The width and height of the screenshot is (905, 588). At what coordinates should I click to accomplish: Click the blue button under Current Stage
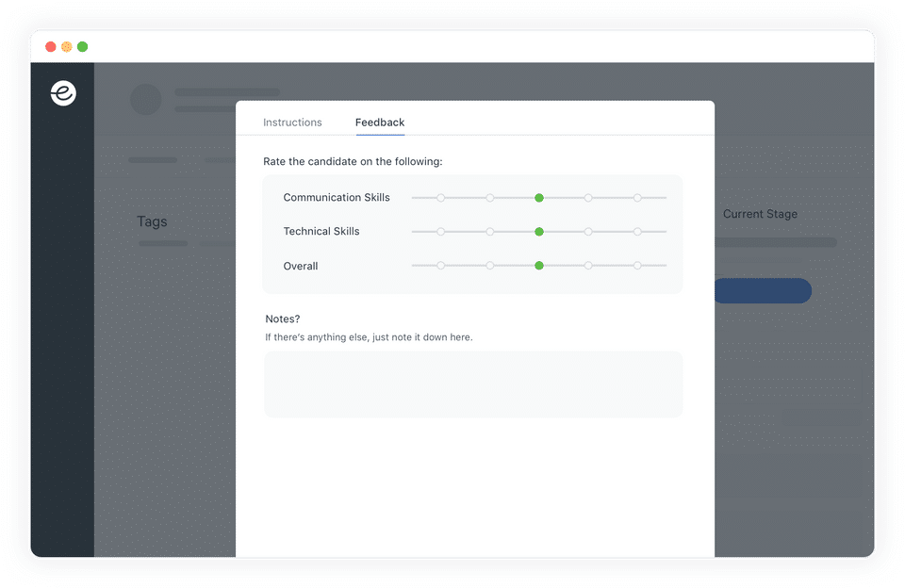coord(763,291)
